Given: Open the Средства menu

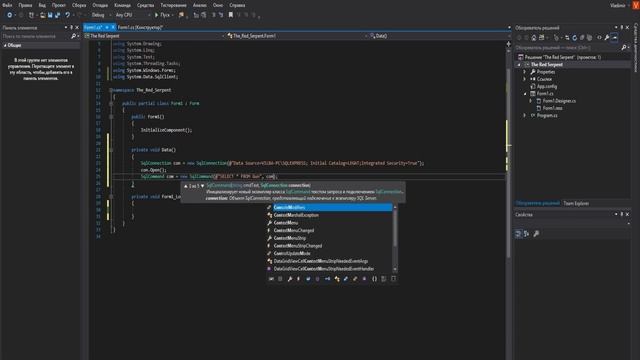Looking at the screenshot, I should 146,5.
